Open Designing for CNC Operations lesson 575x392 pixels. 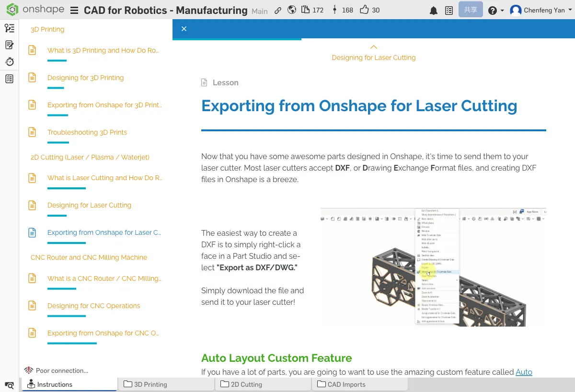point(93,306)
